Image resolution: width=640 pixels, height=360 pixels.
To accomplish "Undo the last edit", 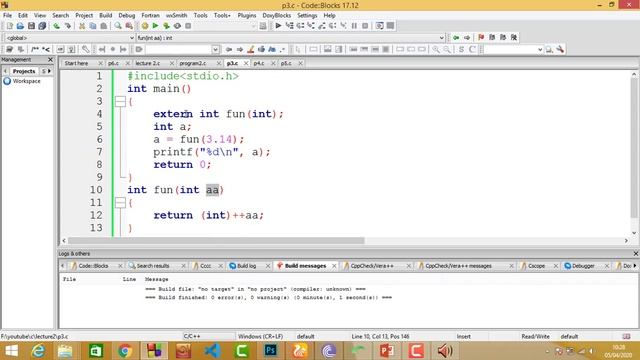I will (57, 26).
